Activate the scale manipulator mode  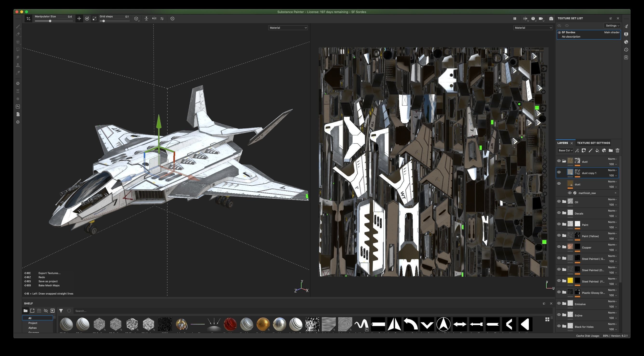94,19
